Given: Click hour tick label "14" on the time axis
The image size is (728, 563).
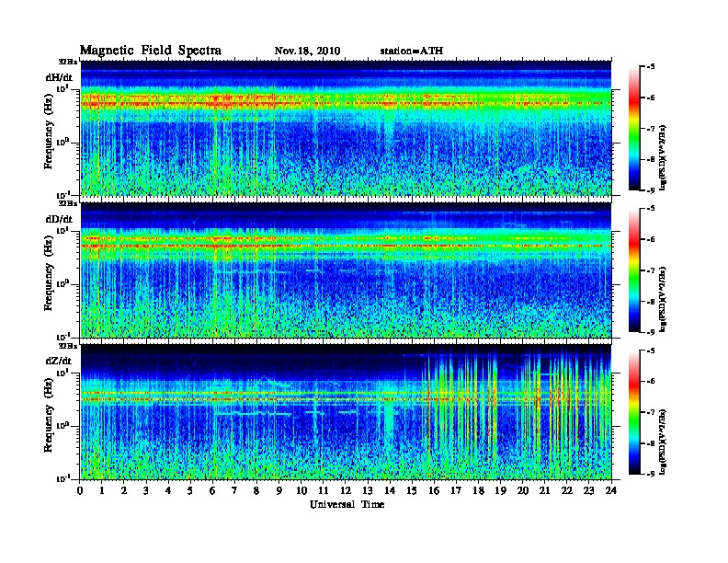Looking at the screenshot, I should coord(390,490).
